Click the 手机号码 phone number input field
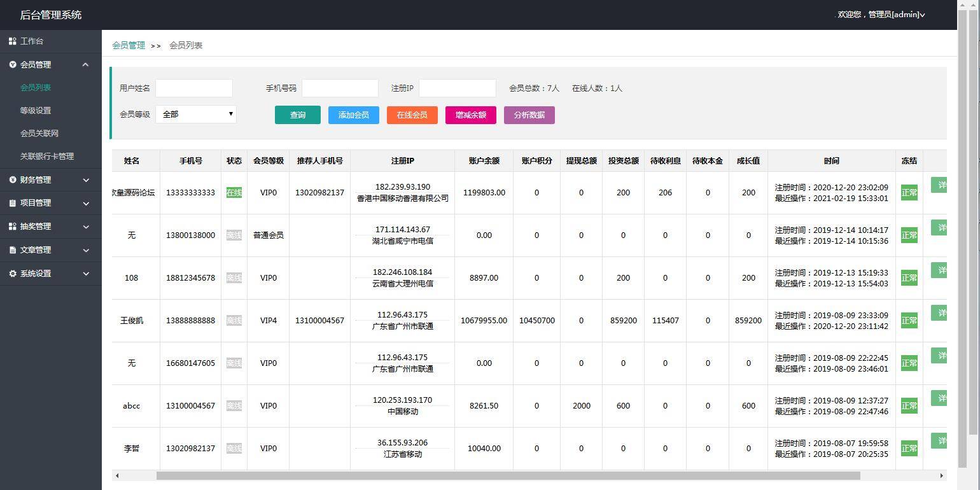 tap(340, 88)
